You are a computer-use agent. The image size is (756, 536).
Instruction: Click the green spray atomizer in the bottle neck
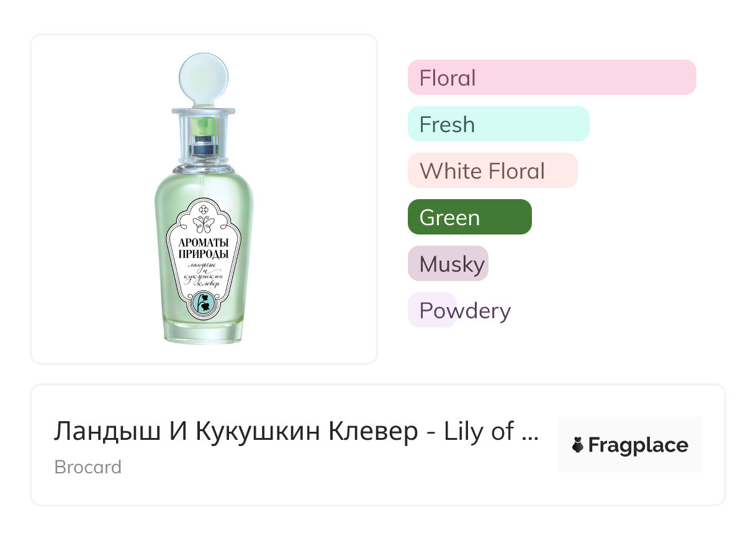[x=204, y=128]
